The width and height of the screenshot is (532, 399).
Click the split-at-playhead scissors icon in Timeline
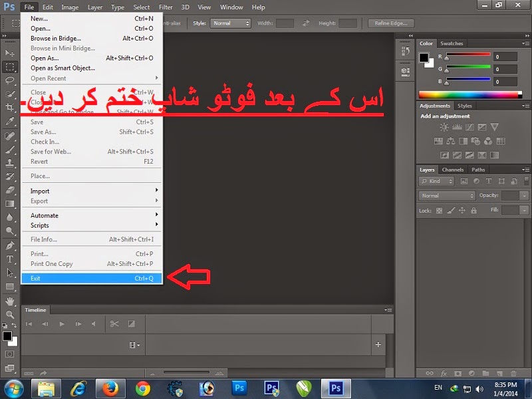click(x=114, y=324)
